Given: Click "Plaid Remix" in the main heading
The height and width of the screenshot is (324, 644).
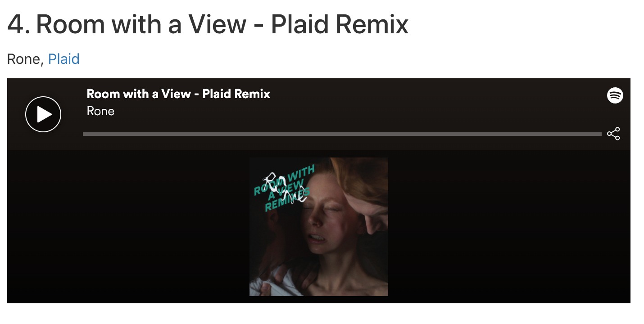Looking at the screenshot, I should [340, 24].
